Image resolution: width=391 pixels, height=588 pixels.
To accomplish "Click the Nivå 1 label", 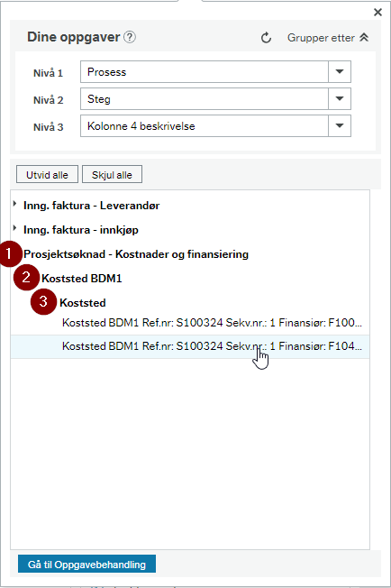I will pyautogui.click(x=48, y=73).
